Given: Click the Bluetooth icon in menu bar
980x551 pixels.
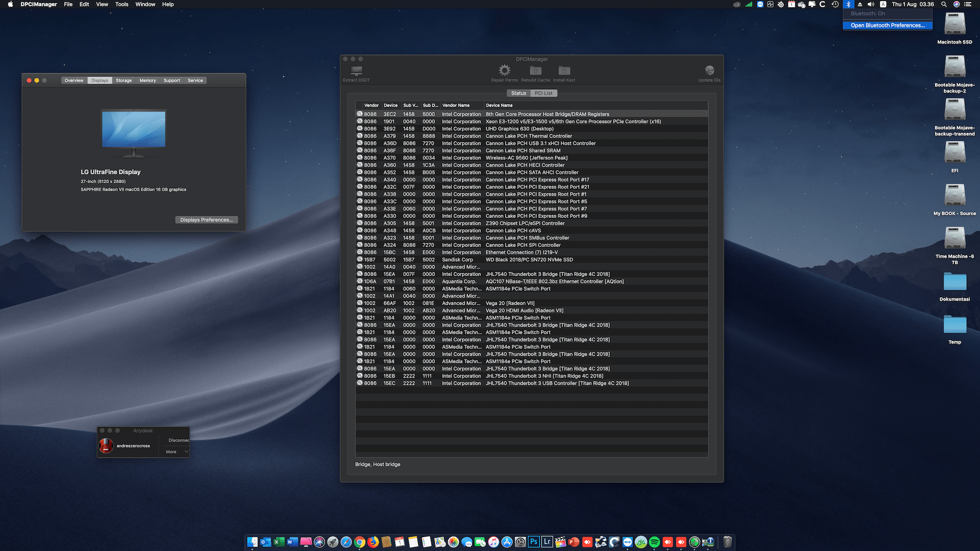Looking at the screenshot, I should tap(848, 4).
